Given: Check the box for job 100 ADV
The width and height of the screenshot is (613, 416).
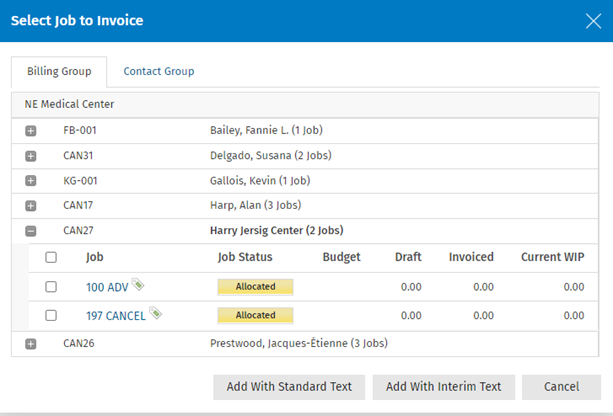Looking at the screenshot, I should (51, 287).
